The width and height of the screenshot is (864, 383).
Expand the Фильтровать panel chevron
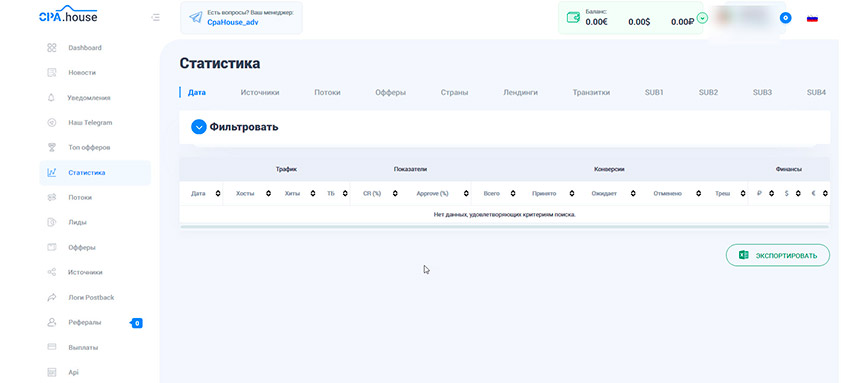point(198,127)
